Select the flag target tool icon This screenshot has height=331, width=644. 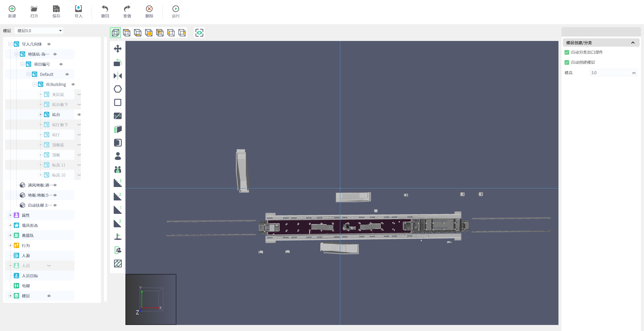[x=118, y=237]
